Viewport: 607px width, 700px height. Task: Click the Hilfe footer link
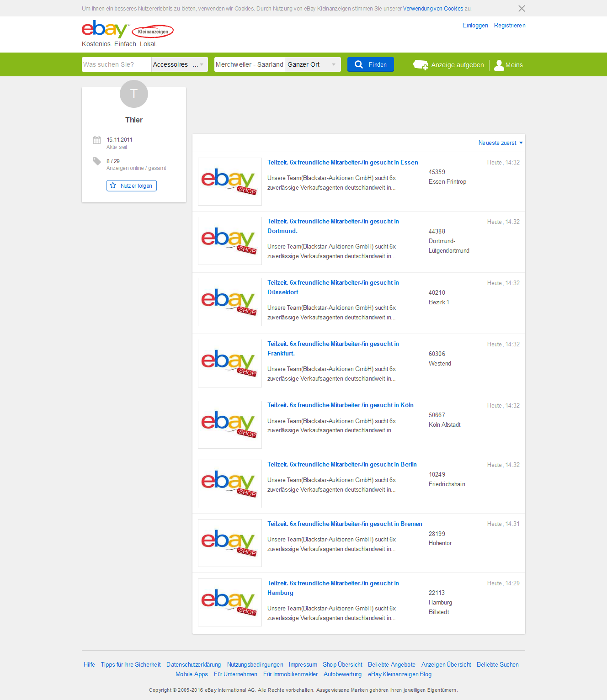pos(89,664)
